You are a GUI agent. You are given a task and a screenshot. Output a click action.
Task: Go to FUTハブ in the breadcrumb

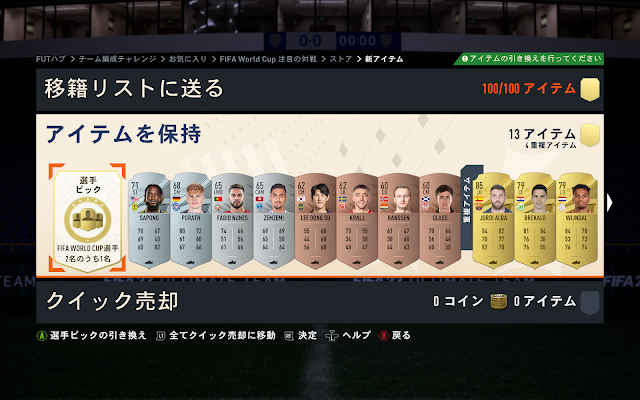coord(51,59)
